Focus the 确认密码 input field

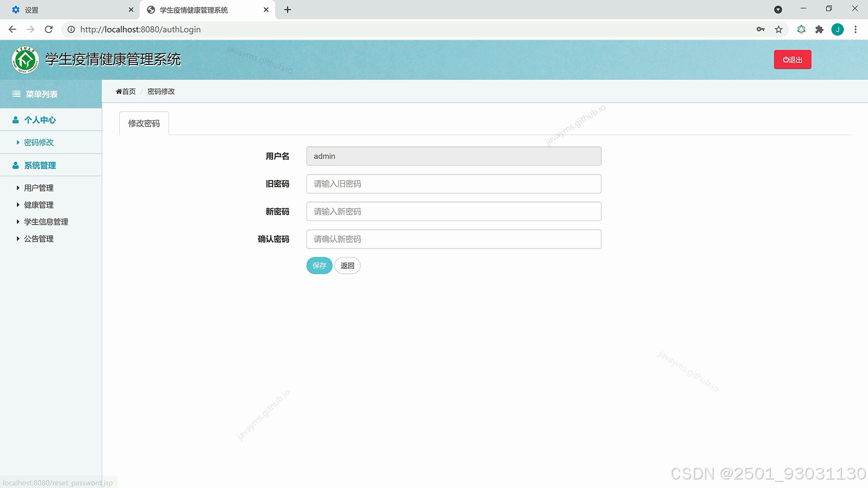(x=454, y=239)
